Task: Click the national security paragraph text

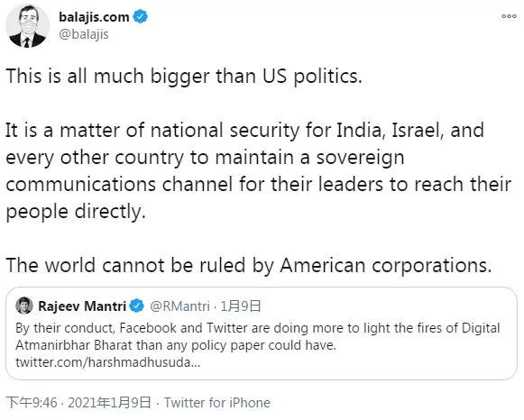Action: [x=258, y=171]
